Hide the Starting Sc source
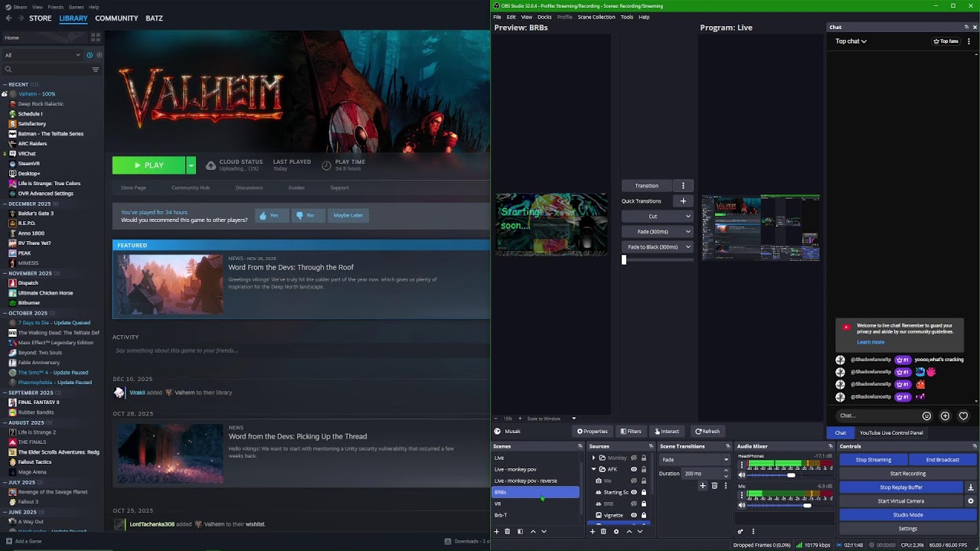Image resolution: width=980 pixels, height=551 pixels. point(633,492)
